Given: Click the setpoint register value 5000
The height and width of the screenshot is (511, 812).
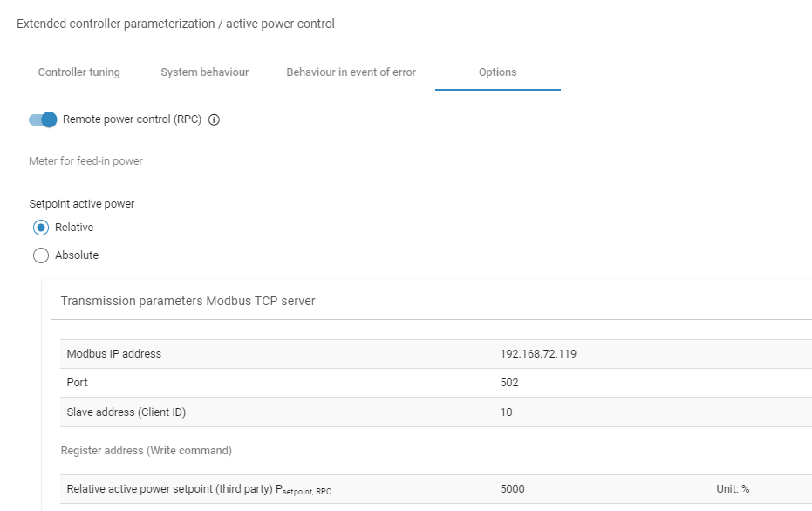Looking at the screenshot, I should click(x=510, y=488).
